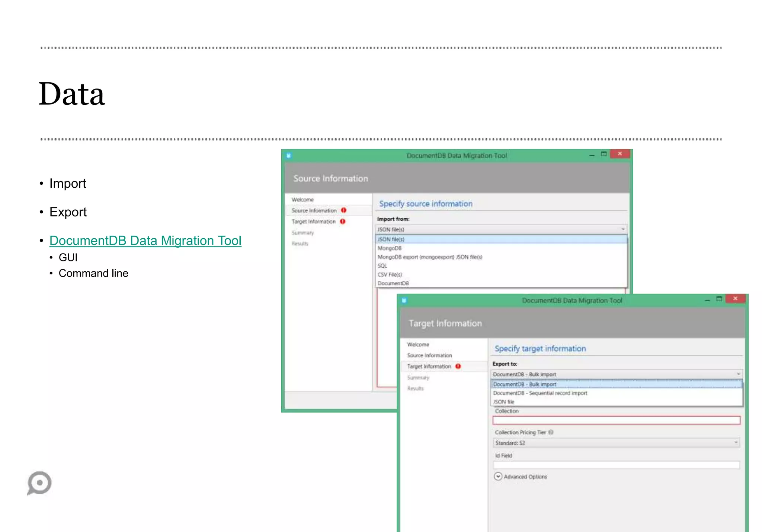Viewport: 762px width, 532px height.
Task: Click the app icon in Target Information window title bar
Action: [x=404, y=300]
